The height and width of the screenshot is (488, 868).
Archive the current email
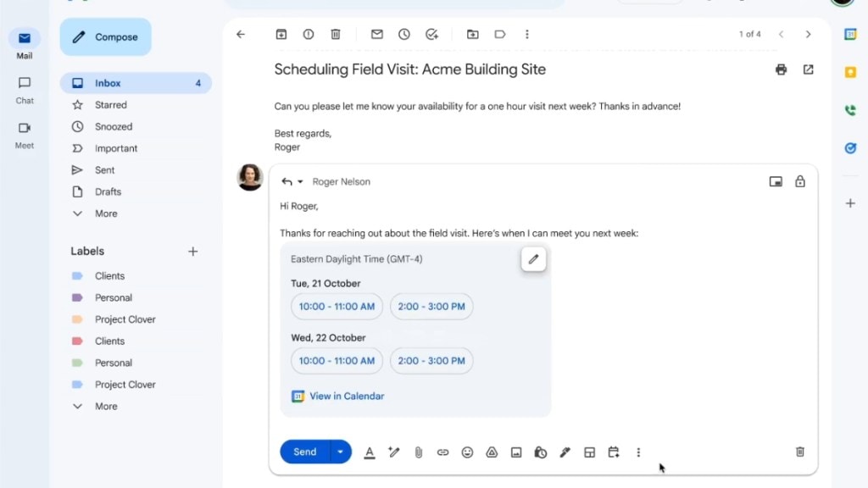point(281,34)
